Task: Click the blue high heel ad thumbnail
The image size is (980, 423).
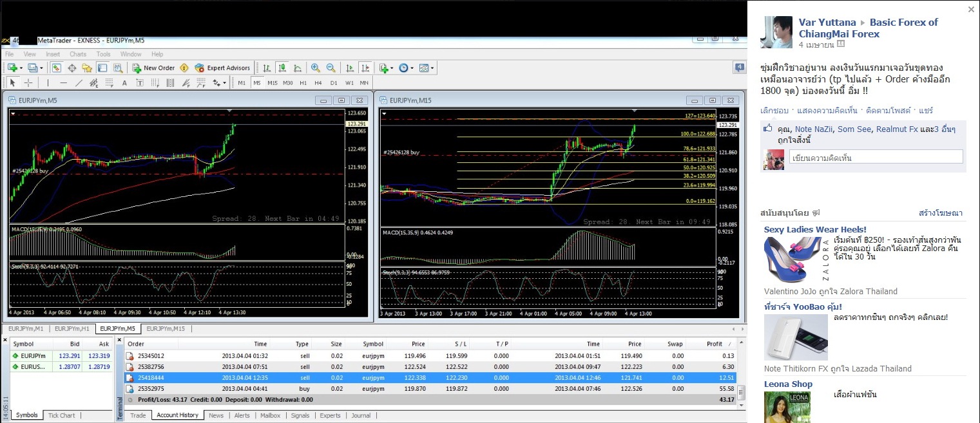Action: [796, 259]
